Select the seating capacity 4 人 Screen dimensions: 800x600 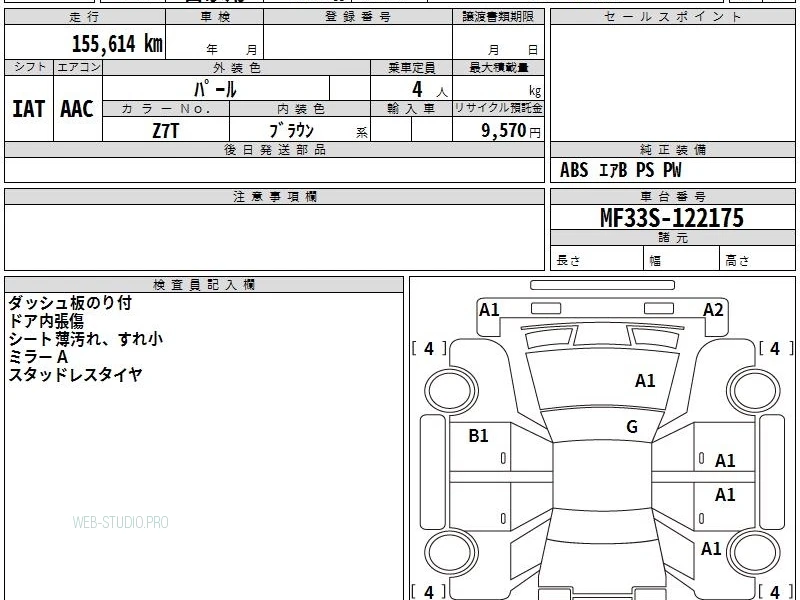(430, 90)
